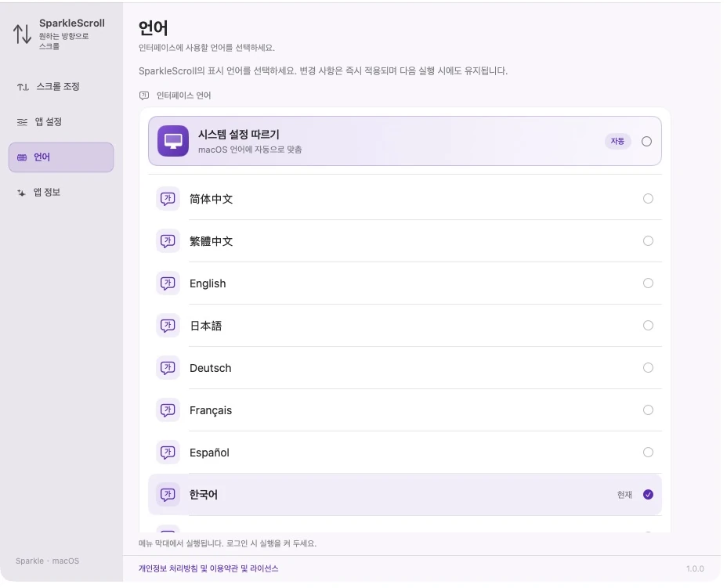Viewport: 727px width, 588px height.
Task: Open the 앱 설정 sidebar section
Action: tap(61, 122)
